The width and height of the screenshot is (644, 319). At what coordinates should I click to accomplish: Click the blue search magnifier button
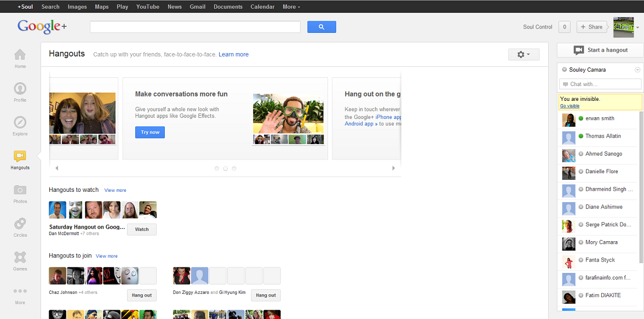pos(321,27)
